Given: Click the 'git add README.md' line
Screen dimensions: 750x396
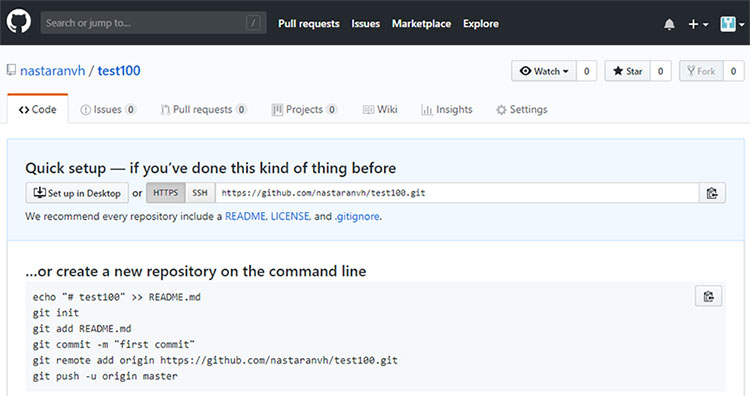Looking at the screenshot, I should coord(82,329).
